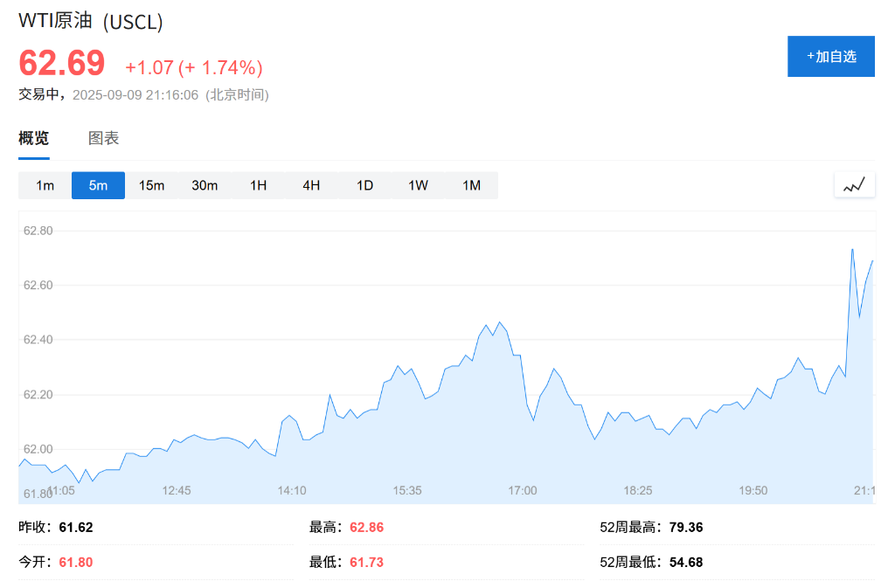Select the 1H interval
The height and width of the screenshot is (588, 895).
point(258,185)
